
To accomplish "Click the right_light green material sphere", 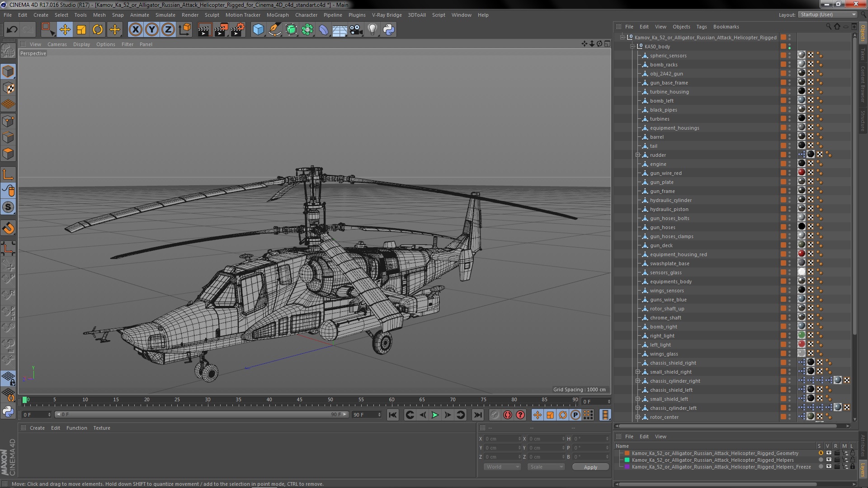I will click(802, 335).
